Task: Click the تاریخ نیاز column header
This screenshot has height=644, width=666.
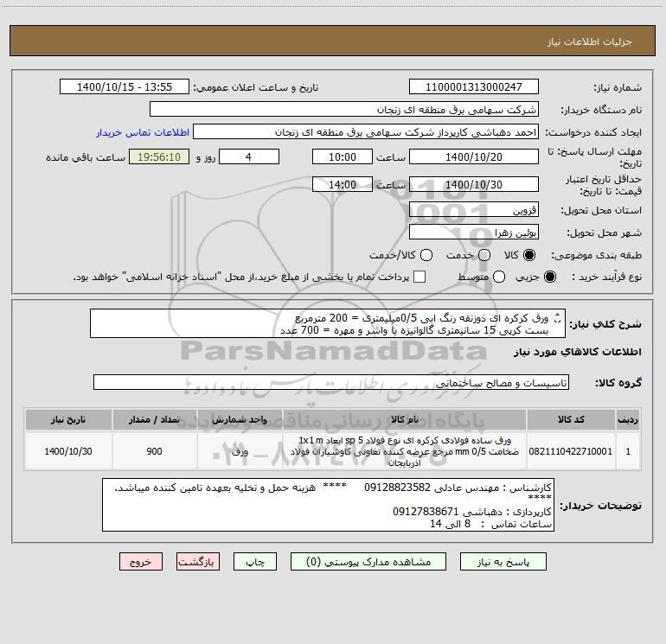Action: (x=68, y=419)
